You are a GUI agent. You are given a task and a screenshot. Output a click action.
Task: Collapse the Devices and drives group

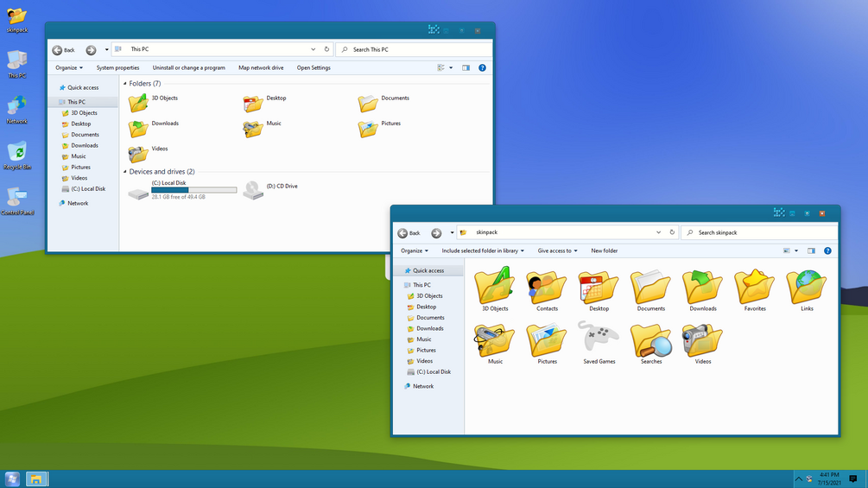click(124, 172)
